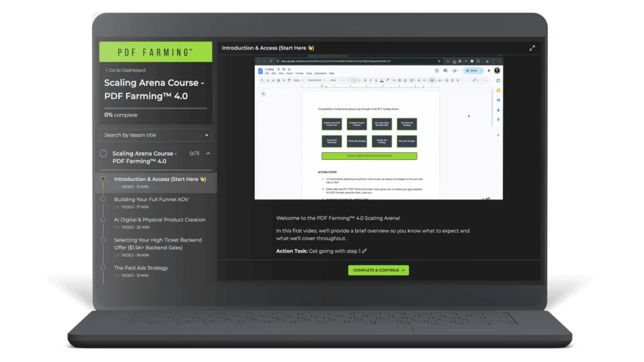Click the green bar beneath the document tiles
Viewport: 644px width, 362px height.
[x=369, y=156]
